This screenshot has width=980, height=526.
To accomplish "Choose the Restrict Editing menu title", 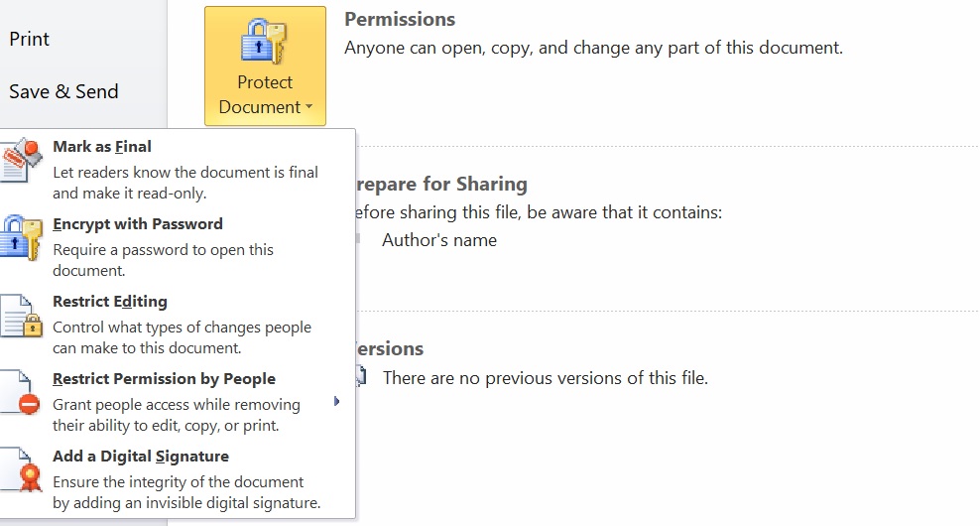I will pyautogui.click(x=110, y=302).
